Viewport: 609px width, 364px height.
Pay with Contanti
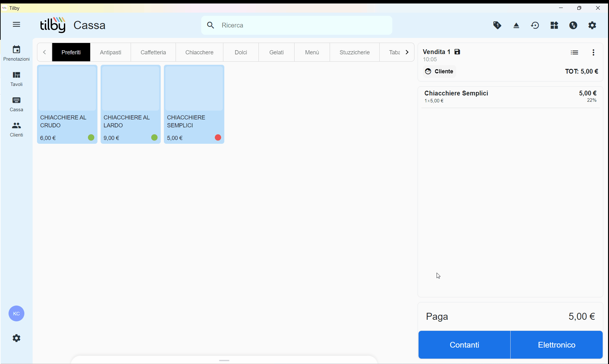coord(464,345)
